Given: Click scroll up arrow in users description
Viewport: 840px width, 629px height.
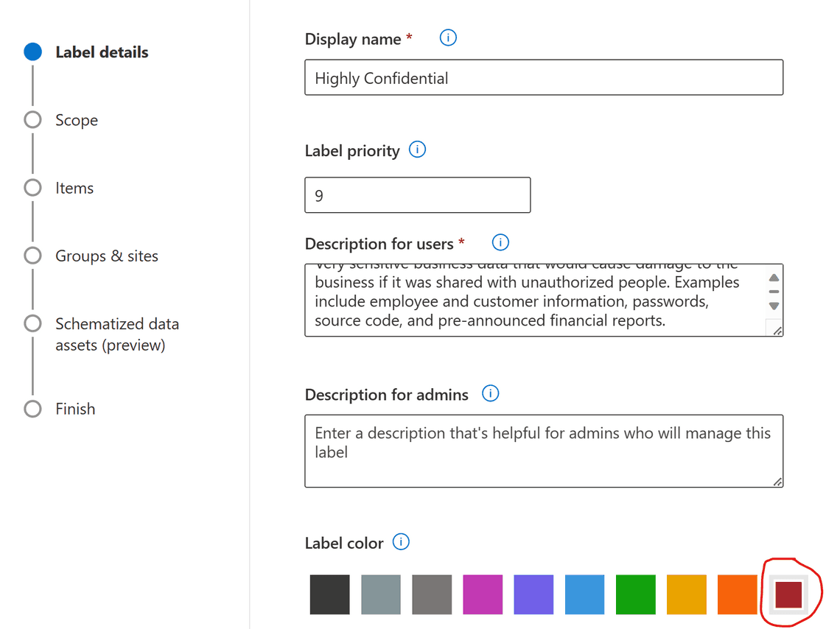Looking at the screenshot, I should 774,278.
